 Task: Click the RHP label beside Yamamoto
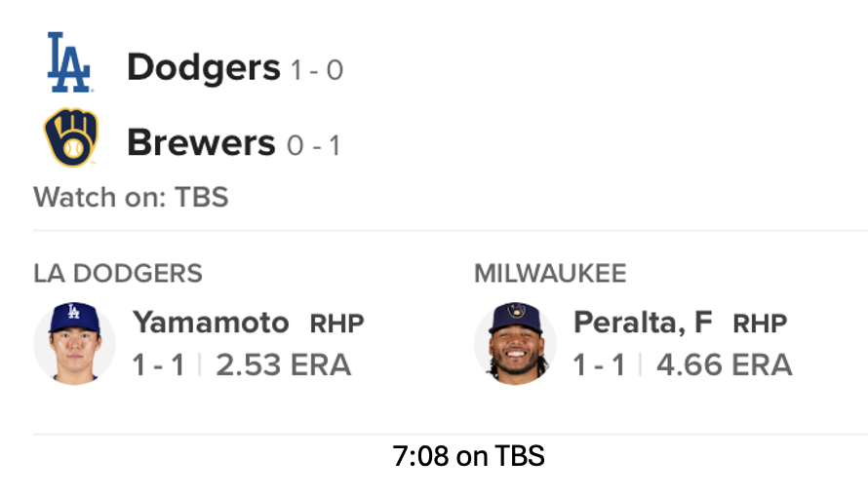336,324
